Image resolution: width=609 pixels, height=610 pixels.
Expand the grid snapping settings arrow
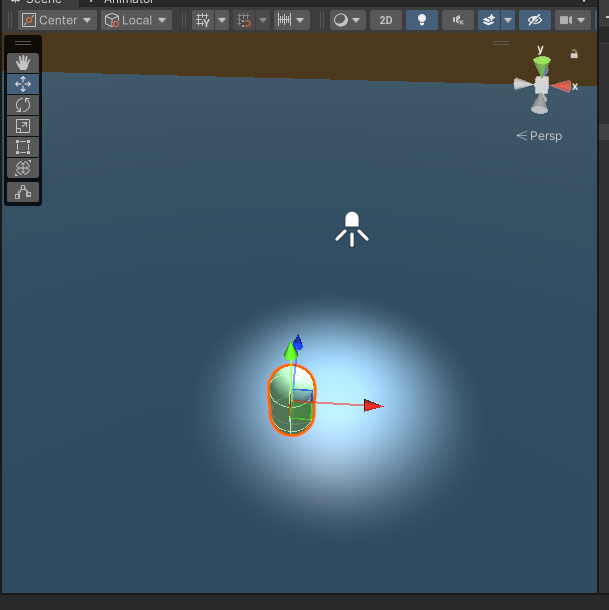click(263, 20)
